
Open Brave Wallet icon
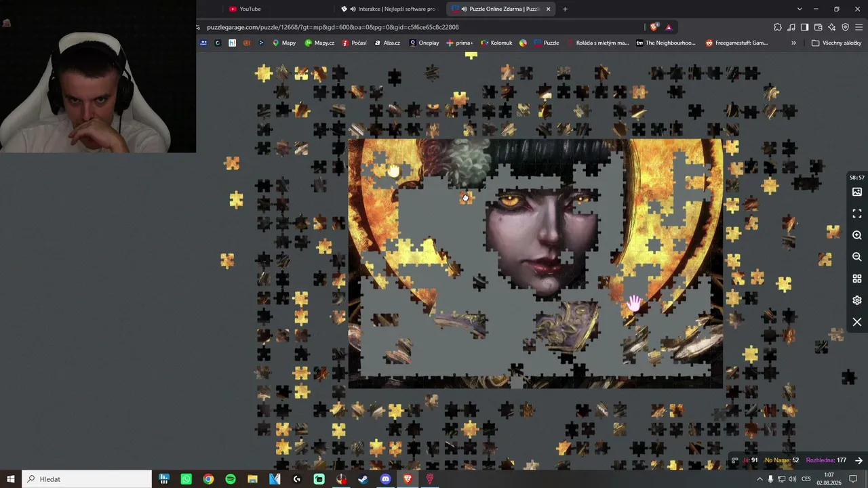click(x=818, y=27)
